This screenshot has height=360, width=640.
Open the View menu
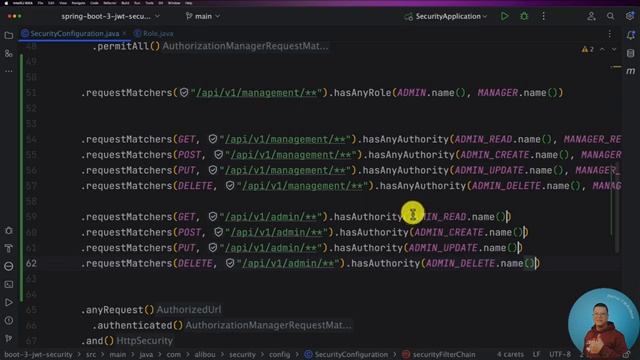(x=63, y=3)
